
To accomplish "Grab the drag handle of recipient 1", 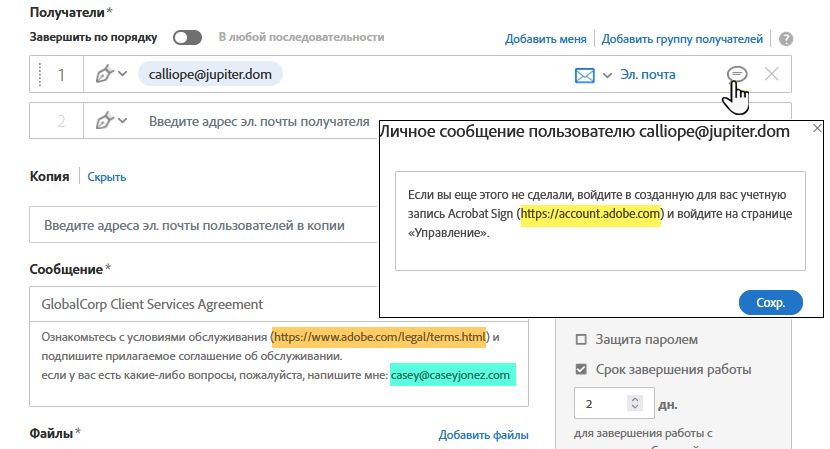I will [x=40, y=74].
